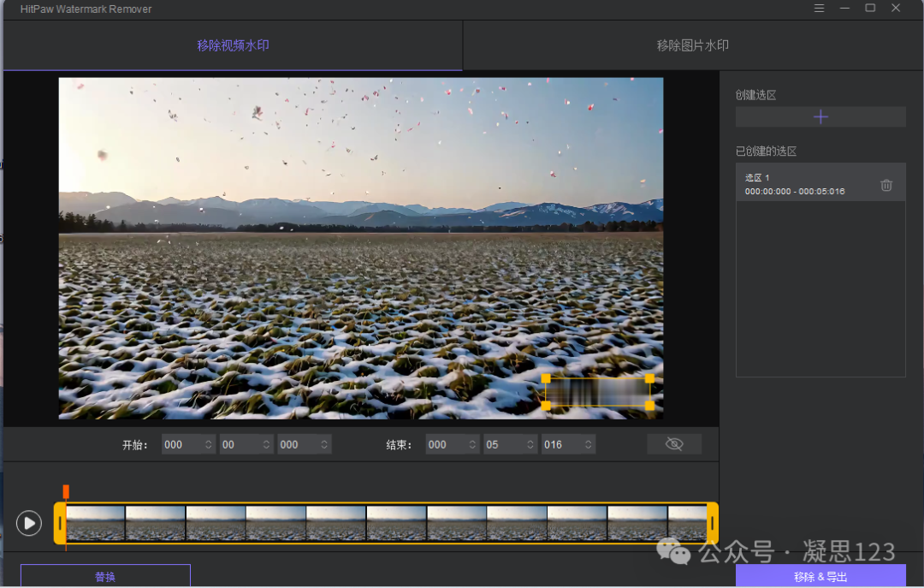Open the hamburger menu in title bar

(819, 9)
